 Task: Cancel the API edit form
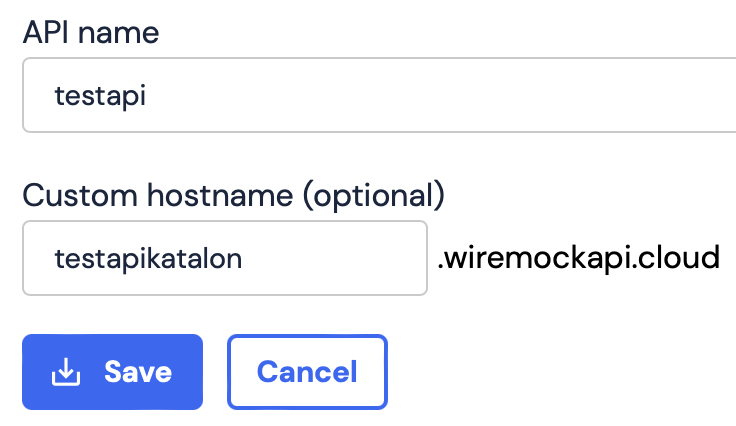(307, 372)
